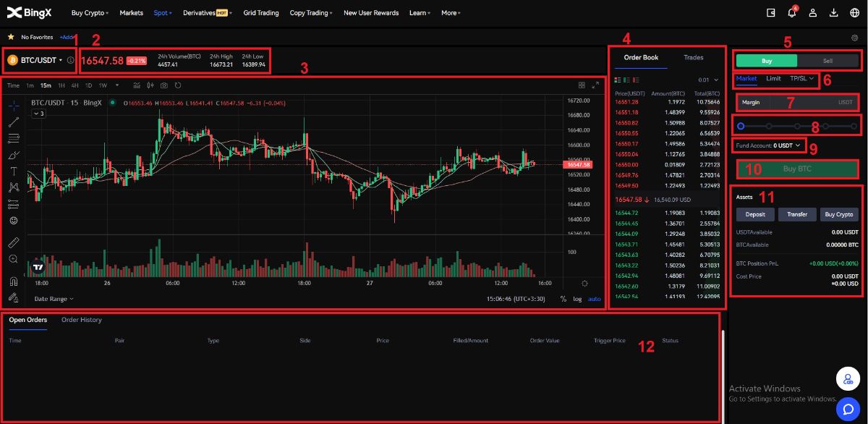Open New User Rewards page

coord(371,12)
